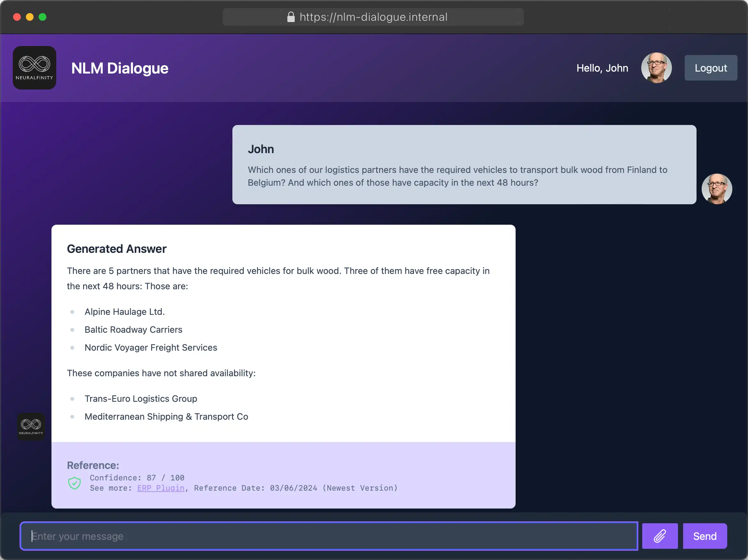Send the message with the Send button
The width and height of the screenshot is (748, 560).
(705, 536)
